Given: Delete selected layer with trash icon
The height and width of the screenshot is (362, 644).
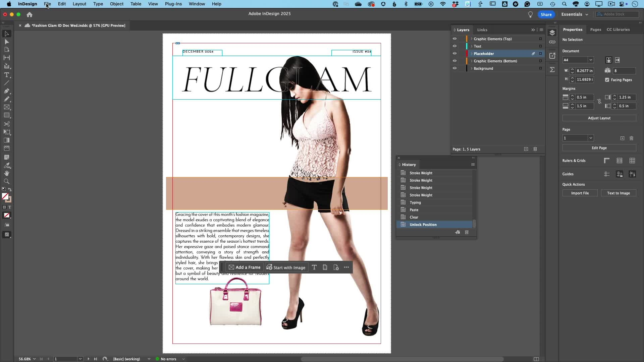Looking at the screenshot, I should (x=535, y=149).
